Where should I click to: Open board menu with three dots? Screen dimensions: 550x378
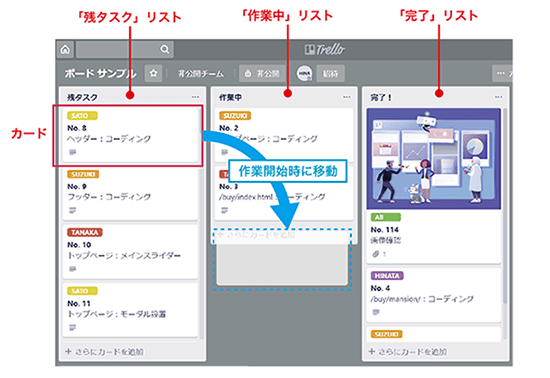(502, 73)
